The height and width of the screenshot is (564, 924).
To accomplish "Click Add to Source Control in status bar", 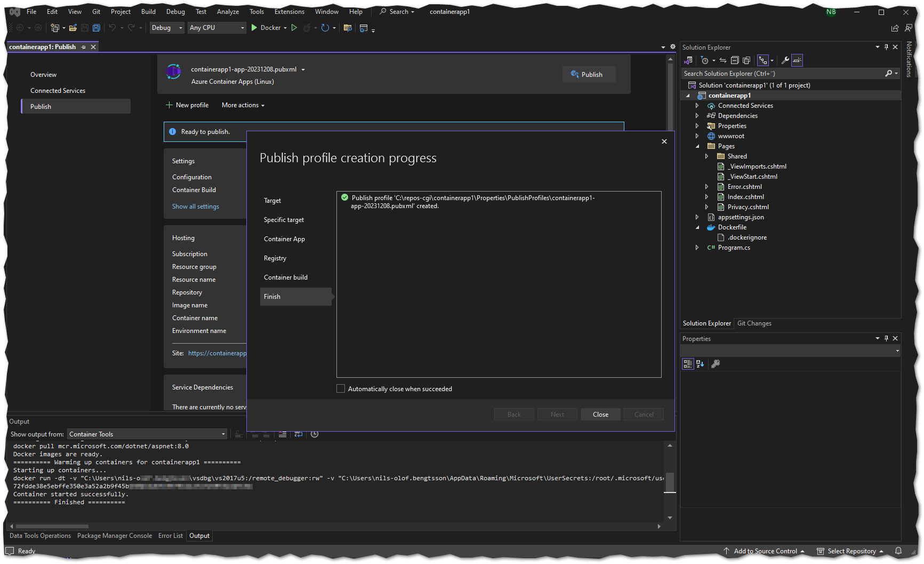I will [x=764, y=551].
